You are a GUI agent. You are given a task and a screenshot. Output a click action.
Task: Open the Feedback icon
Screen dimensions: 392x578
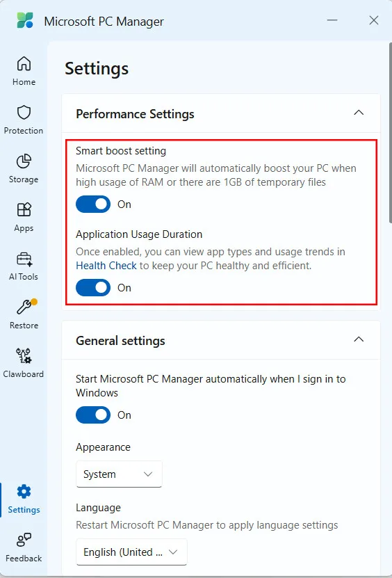point(24,540)
